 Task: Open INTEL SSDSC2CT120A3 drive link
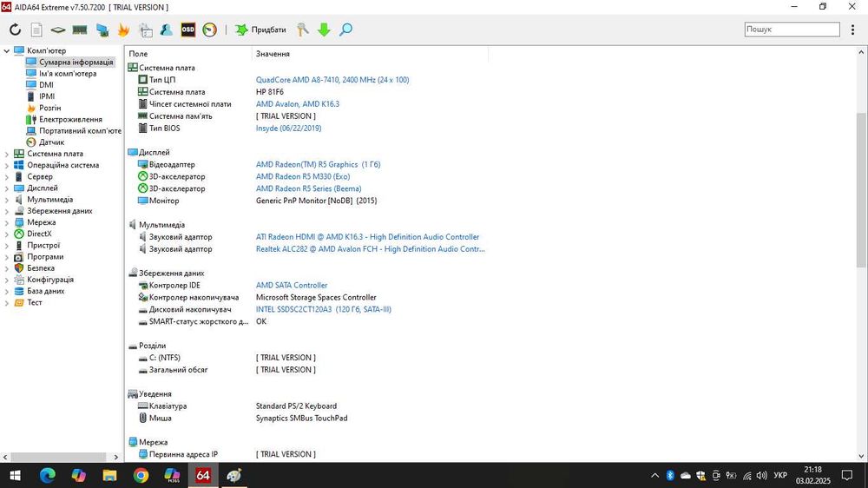323,310
